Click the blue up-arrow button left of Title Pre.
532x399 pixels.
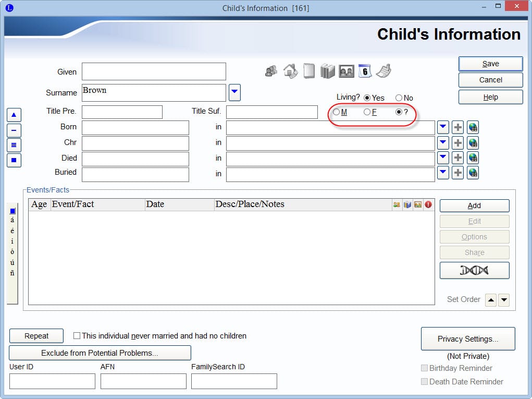click(14, 115)
